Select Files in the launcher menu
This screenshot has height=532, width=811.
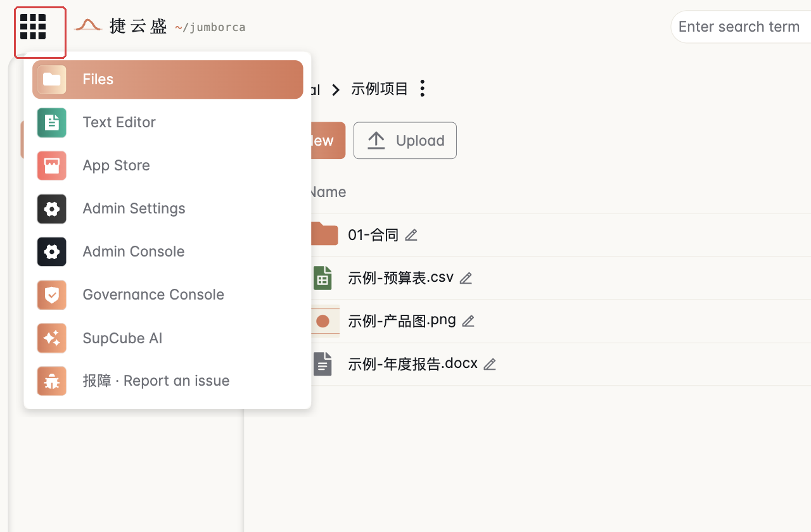(x=168, y=80)
